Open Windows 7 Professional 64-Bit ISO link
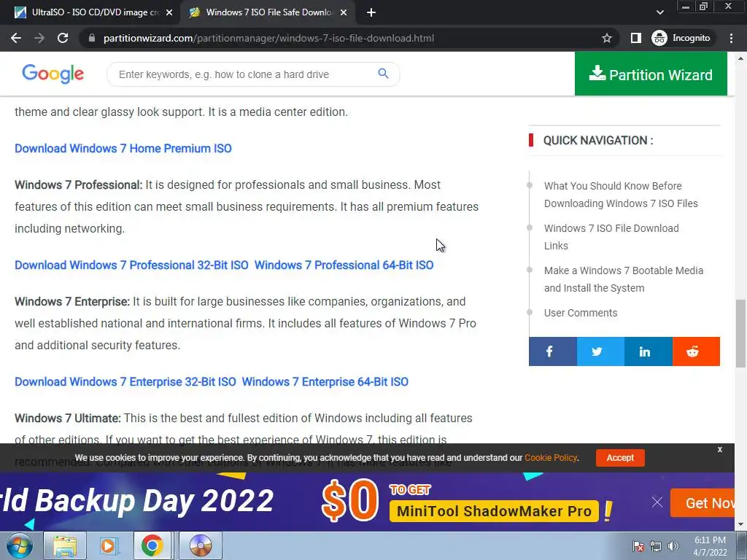This screenshot has width=747, height=560. (344, 265)
